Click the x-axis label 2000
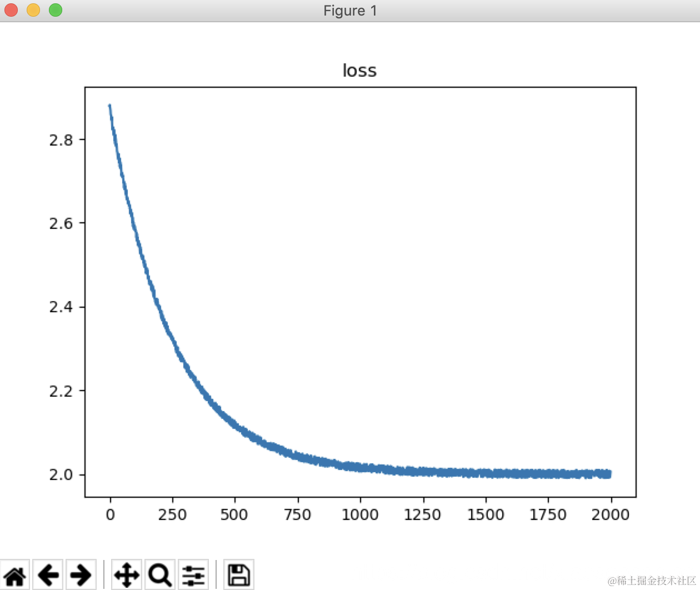The image size is (700, 590). tap(611, 514)
